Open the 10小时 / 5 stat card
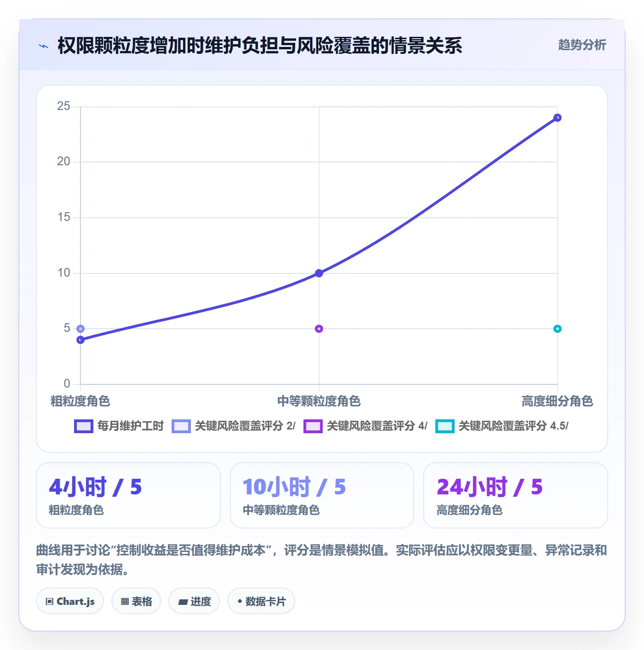The width and height of the screenshot is (644, 650). tap(322, 495)
